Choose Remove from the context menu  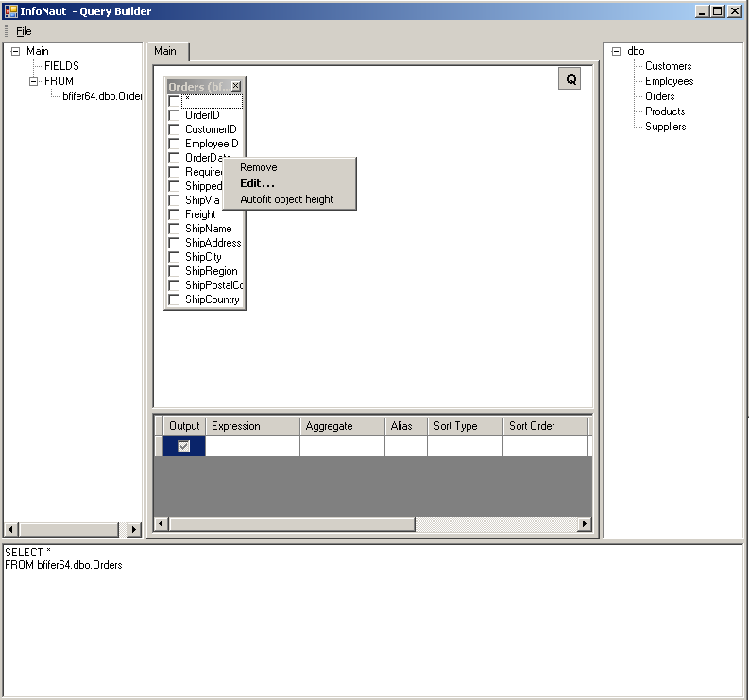[259, 167]
